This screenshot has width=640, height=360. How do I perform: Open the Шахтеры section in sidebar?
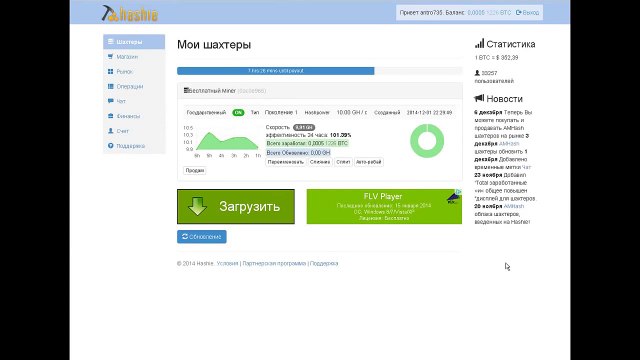point(134,42)
